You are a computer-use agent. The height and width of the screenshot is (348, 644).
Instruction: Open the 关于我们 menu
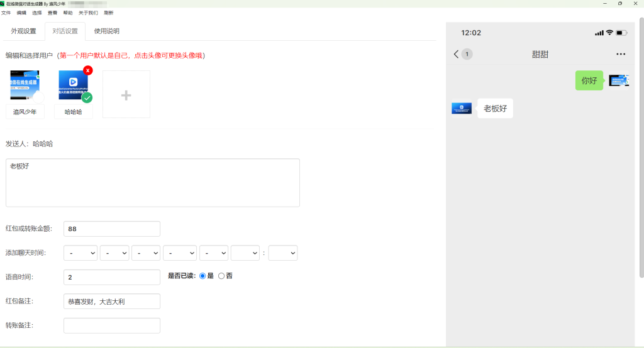(x=88, y=13)
